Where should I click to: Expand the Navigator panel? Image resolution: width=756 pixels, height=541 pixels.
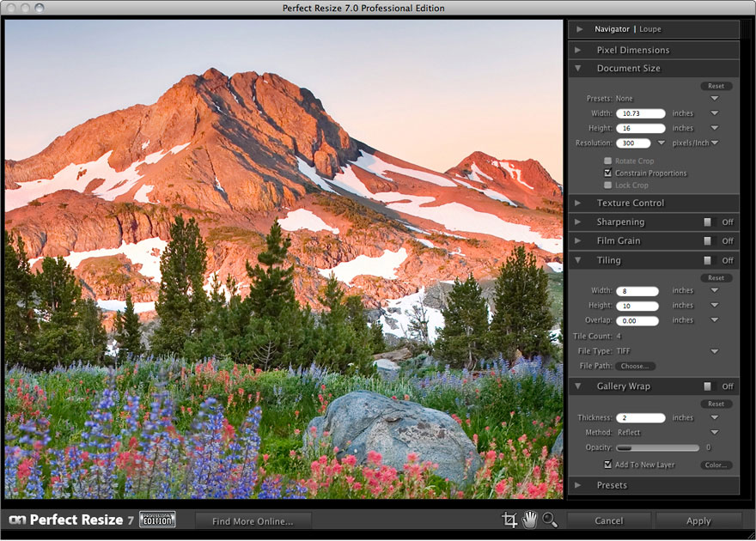tap(580, 29)
